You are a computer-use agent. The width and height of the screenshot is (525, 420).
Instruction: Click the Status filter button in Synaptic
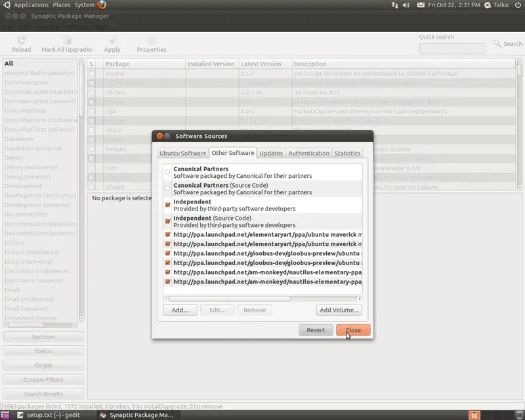(x=43, y=351)
